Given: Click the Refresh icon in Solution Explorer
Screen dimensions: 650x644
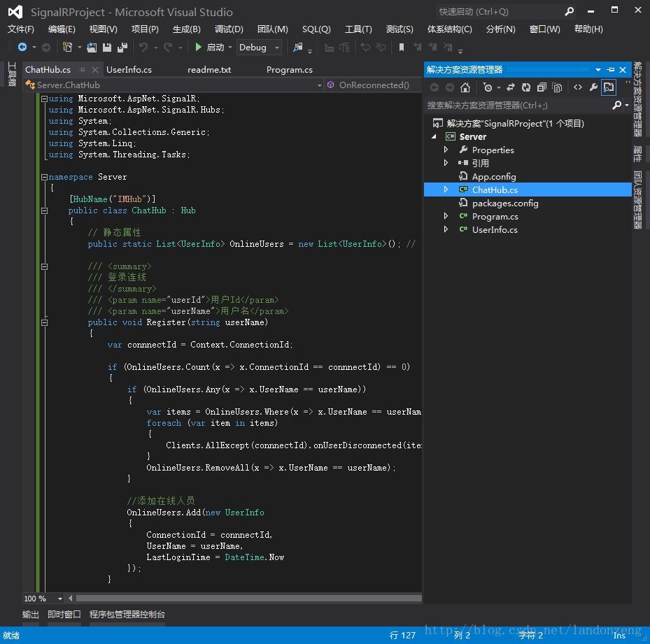Looking at the screenshot, I should 526,87.
